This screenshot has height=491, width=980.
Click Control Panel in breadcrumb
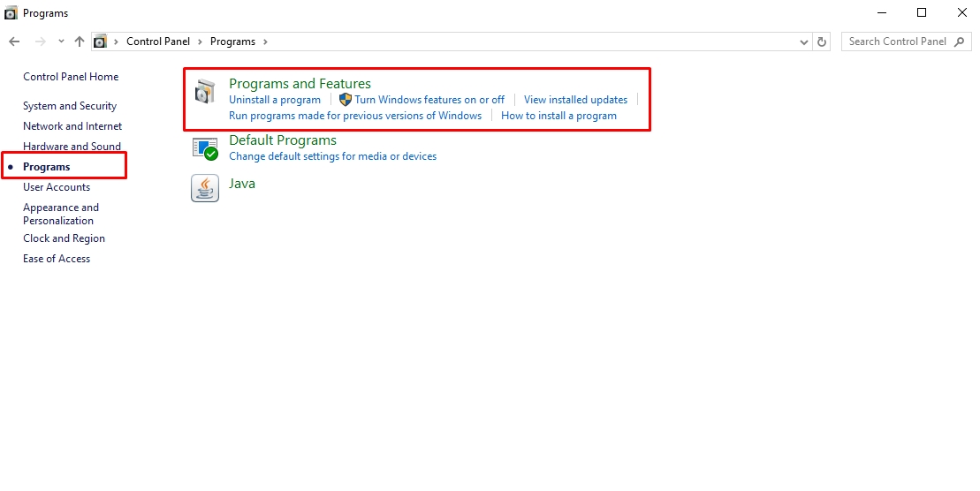click(158, 42)
